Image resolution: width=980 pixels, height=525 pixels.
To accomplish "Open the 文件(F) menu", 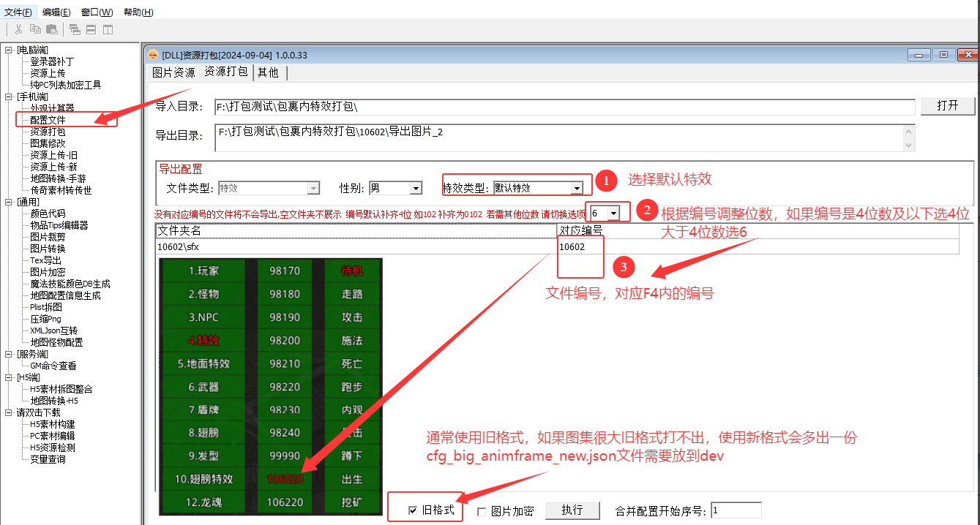I will 18,12.
